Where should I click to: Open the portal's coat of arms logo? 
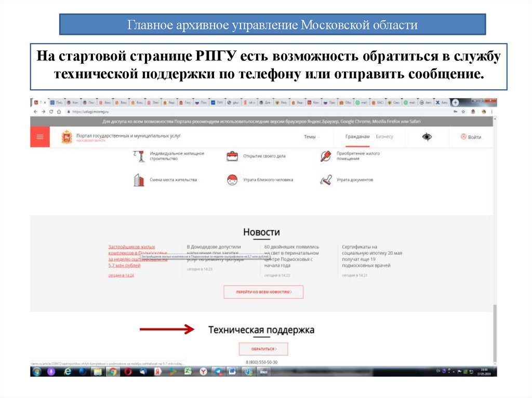[x=68, y=136]
